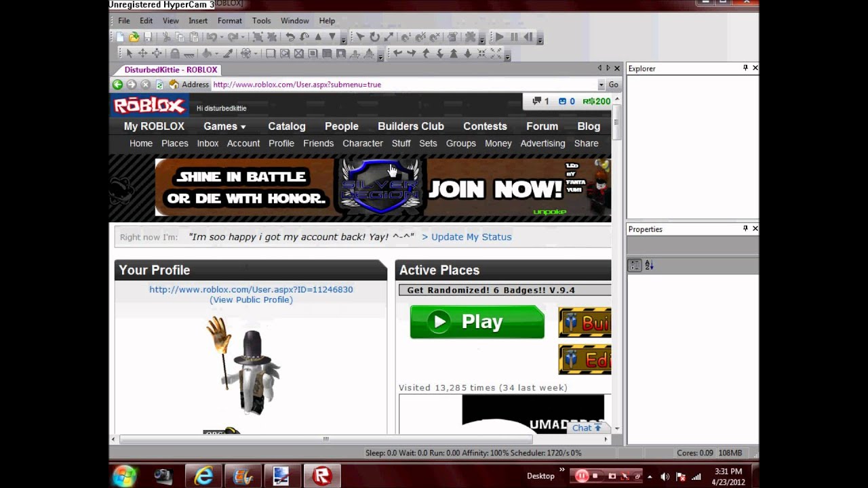868x488 pixels.
Task: Click the R$200 Robux balance
Action: point(597,101)
